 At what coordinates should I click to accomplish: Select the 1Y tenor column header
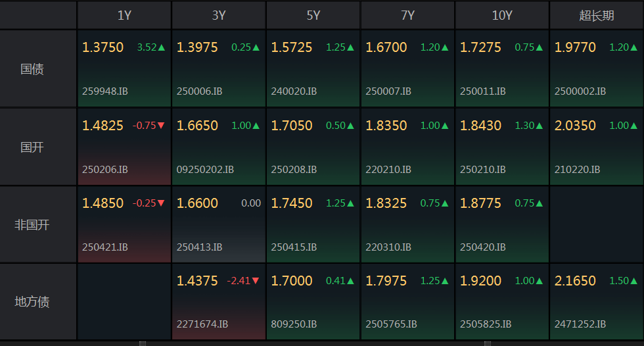click(x=124, y=16)
